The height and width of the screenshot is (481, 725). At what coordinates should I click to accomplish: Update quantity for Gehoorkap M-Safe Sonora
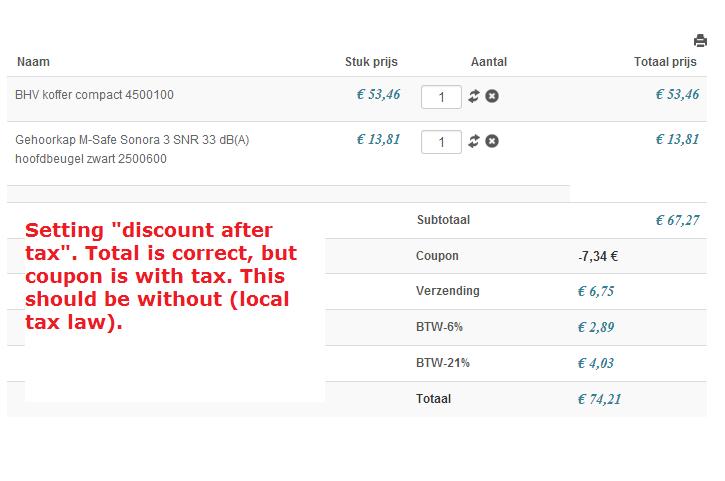click(x=474, y=141)
